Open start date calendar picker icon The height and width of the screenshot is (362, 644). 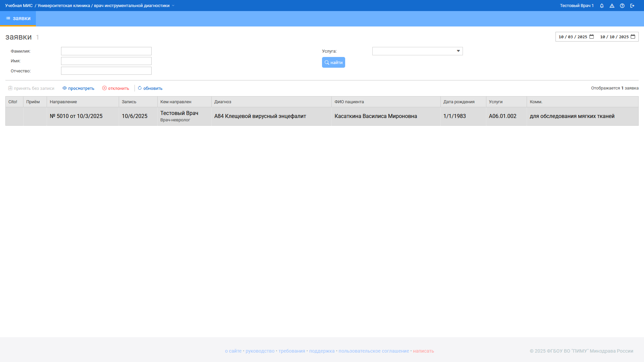[x=592, y=37]
